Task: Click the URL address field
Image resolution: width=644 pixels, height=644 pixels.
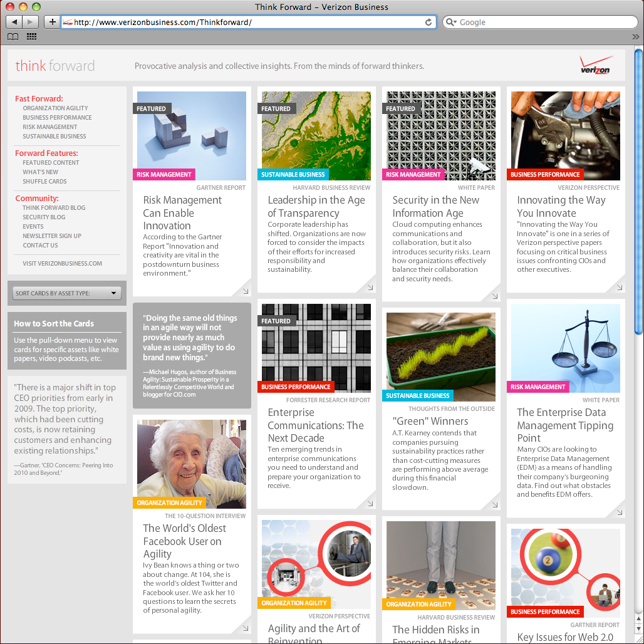Action: click(x=249, y=22)
